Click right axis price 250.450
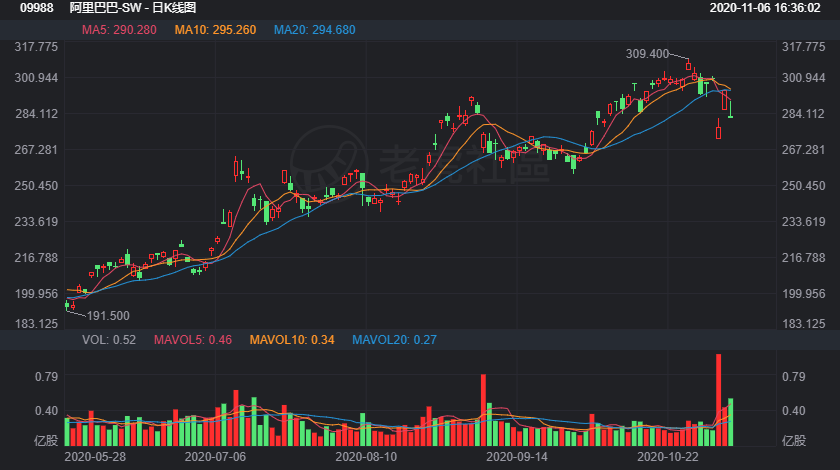The image size is (840, 470). point(804,186)
